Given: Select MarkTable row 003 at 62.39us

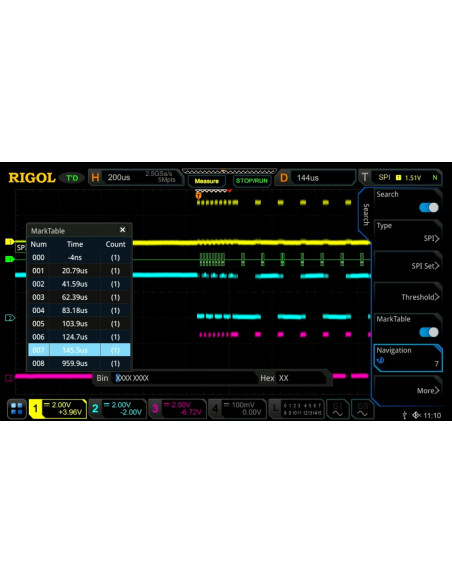Looking at the screenshot, I should tap(79, 297).
